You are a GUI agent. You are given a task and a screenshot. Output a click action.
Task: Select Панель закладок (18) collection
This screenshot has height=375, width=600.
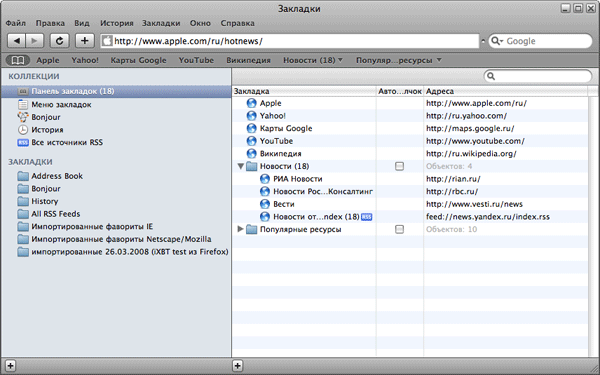coord(116,91)
